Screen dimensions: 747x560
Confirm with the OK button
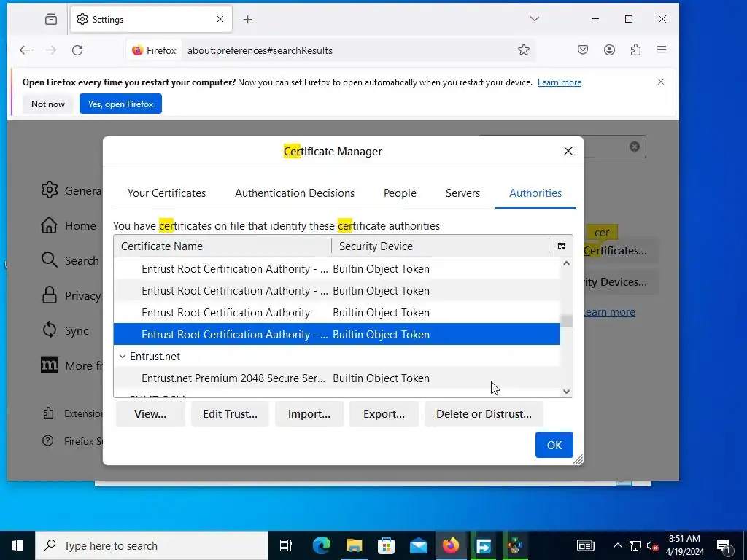click(554, 445)
